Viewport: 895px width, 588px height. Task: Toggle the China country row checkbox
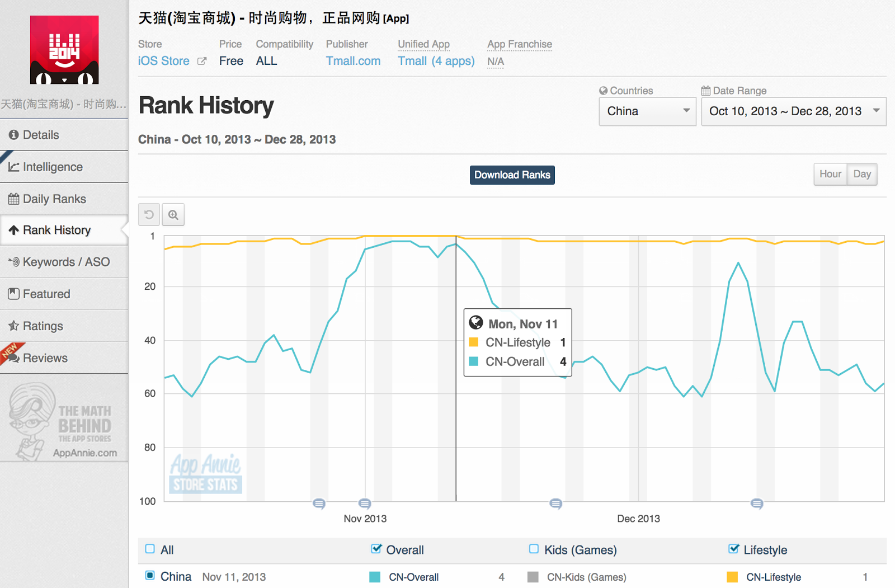pos(150,575)
